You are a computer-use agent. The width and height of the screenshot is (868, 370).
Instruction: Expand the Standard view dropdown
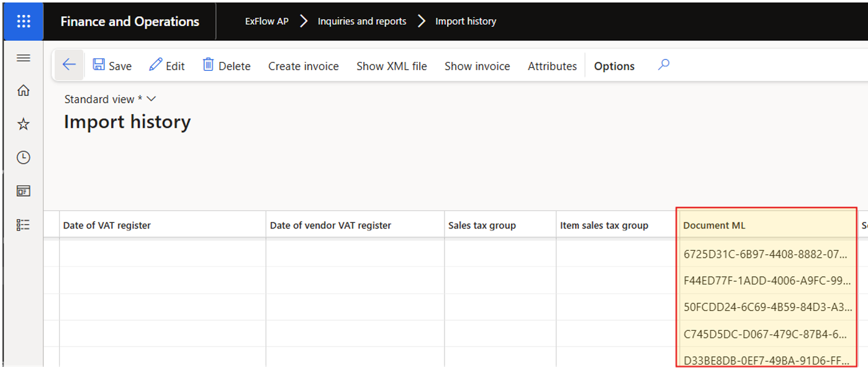(110, 99)
